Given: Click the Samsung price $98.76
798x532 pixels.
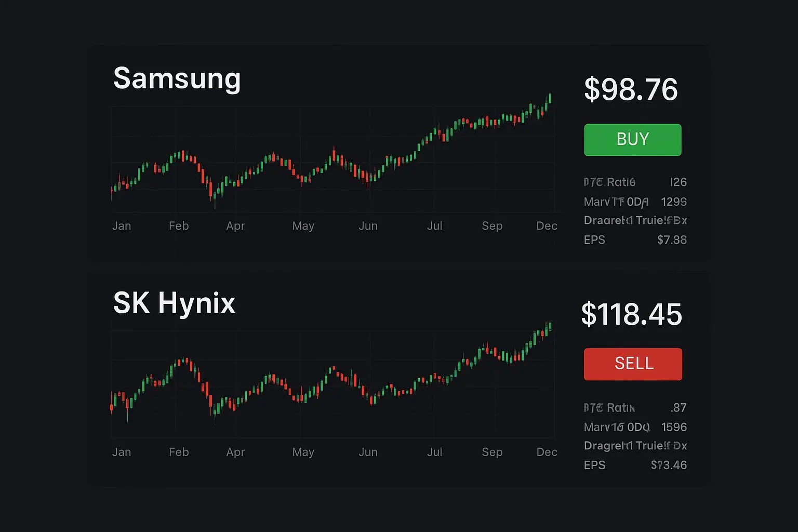Looking at the screenshot, I should 631,89.
